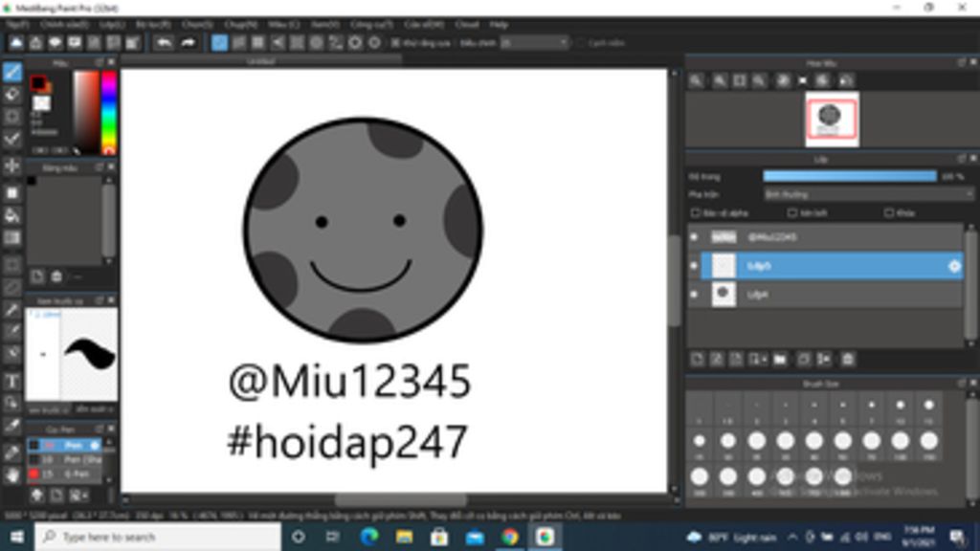Click the add color icon in palette panel

coord(37,276)
